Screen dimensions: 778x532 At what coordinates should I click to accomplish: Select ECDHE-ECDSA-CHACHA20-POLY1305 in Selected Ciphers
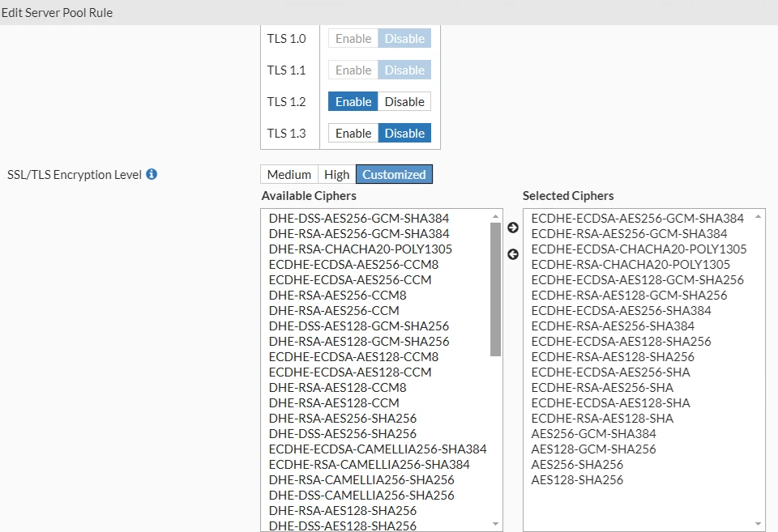click(x=639, y=249)
